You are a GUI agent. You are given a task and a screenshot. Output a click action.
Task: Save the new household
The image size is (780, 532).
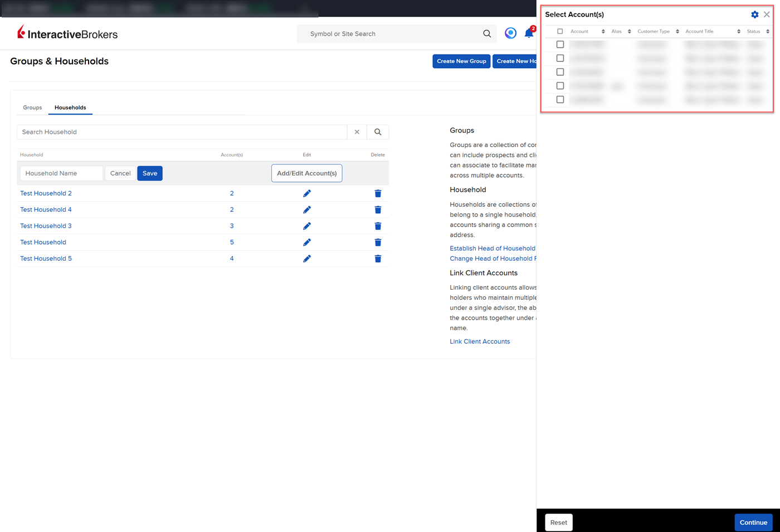(150, 173)
